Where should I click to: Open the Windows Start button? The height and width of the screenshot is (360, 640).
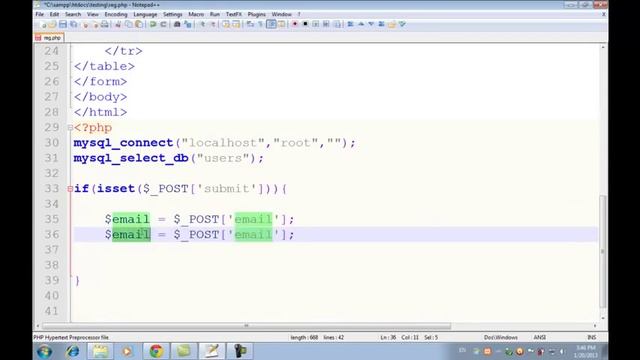(x=44, y=351)
